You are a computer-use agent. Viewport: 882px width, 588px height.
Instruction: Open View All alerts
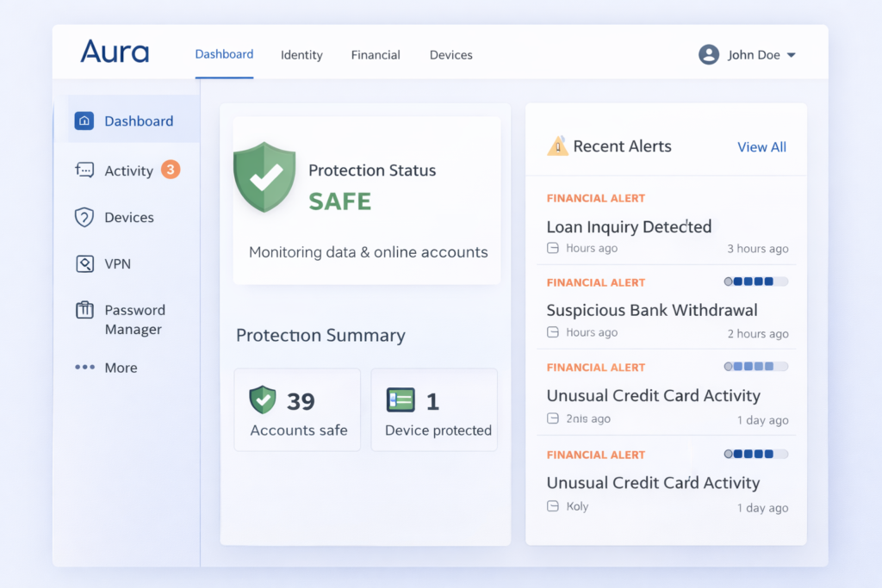pos(761,146)
